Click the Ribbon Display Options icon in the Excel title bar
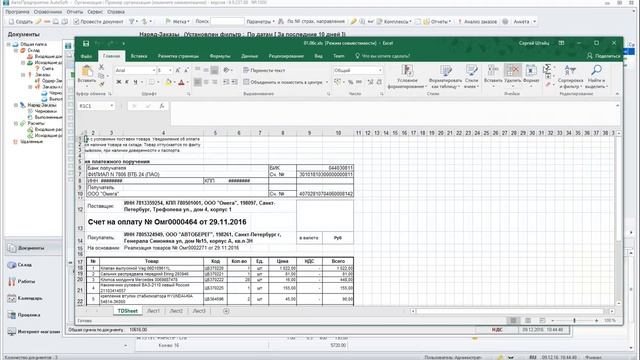640x360 pixels. (x=562, y=43)
